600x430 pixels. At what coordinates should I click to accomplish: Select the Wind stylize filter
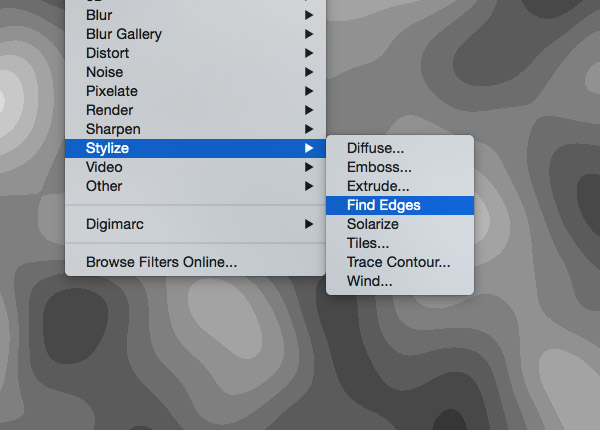[x=369, y=281]
